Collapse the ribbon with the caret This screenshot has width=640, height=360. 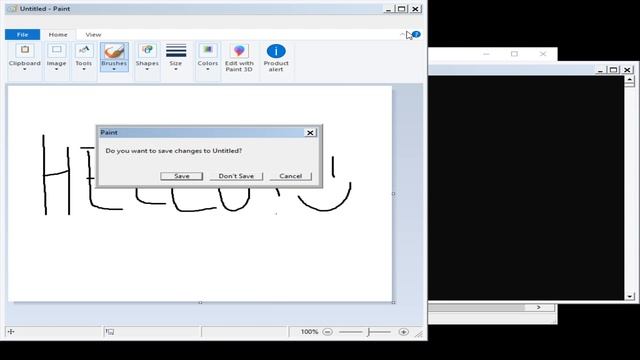(x=402, y=34)
